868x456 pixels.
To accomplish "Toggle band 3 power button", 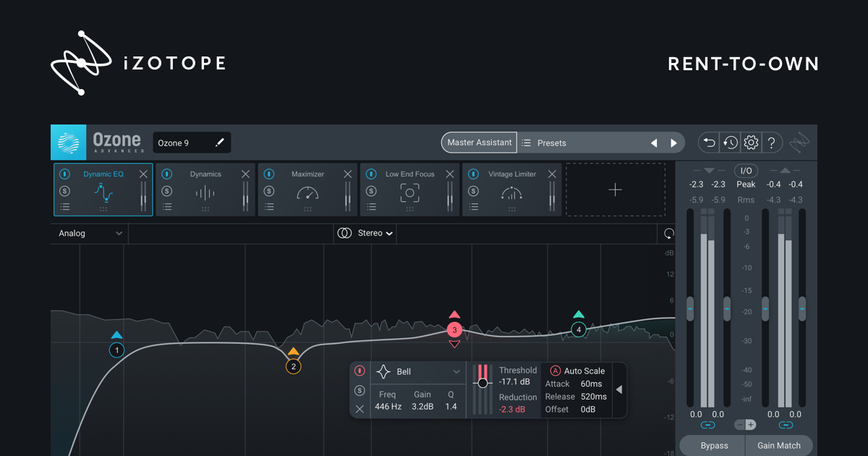I will click(x=359, y=371).
